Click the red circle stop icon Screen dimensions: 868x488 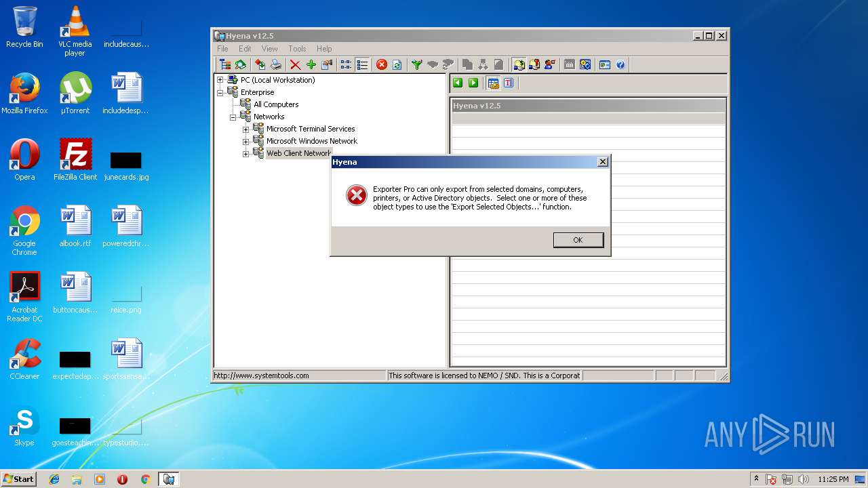[382, 65]
